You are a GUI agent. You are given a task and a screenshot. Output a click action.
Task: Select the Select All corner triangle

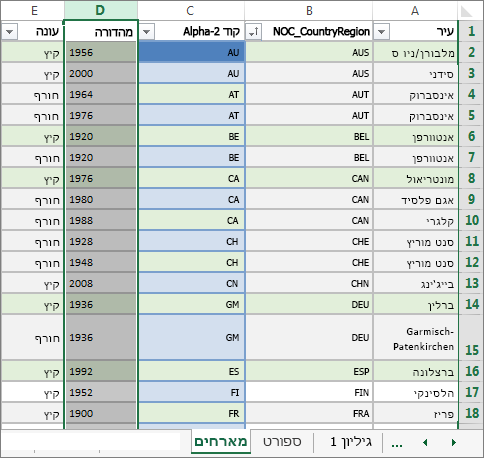[467, 11]
